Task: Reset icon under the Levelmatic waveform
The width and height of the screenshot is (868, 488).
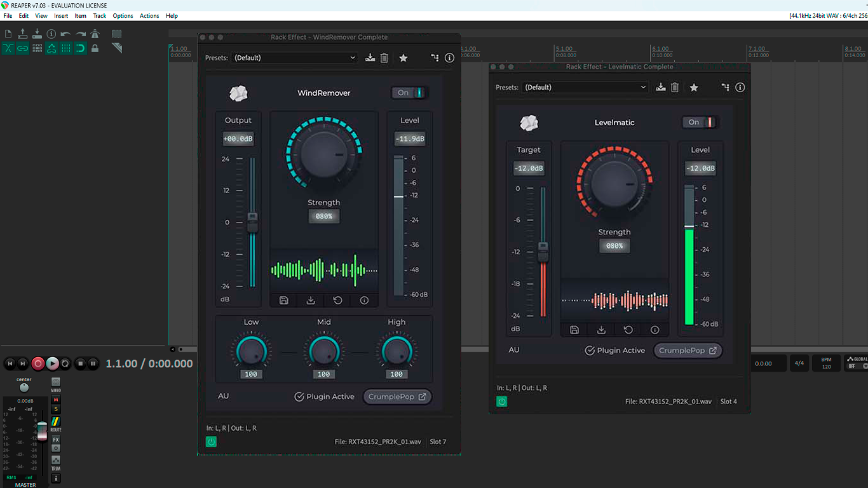Action: (x=628, y=330)
